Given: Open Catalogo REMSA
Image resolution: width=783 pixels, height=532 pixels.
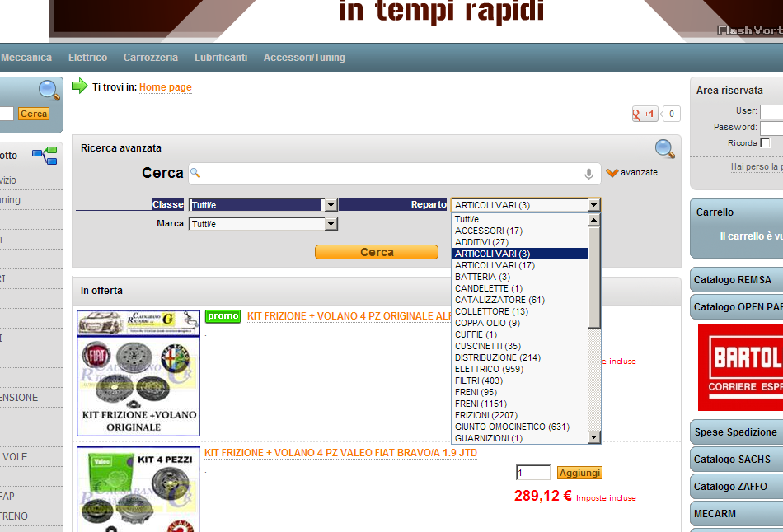Looking at the screenshot, I should tap(737, 279).
